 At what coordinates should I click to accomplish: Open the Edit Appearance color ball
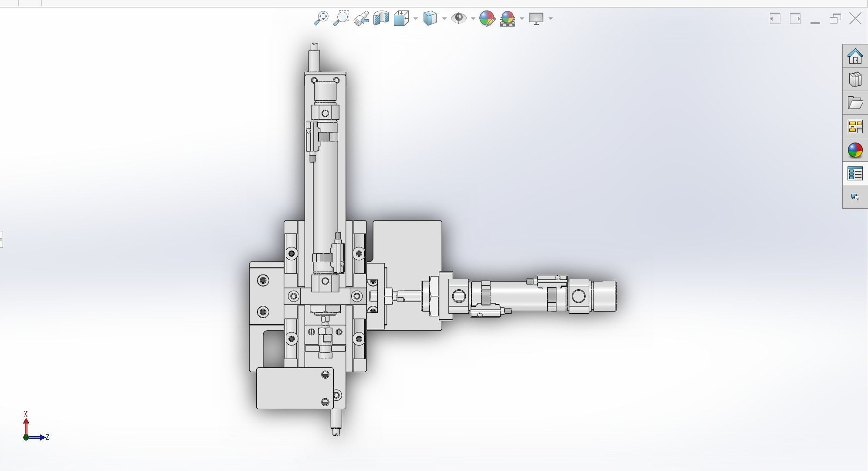(487, 18)
